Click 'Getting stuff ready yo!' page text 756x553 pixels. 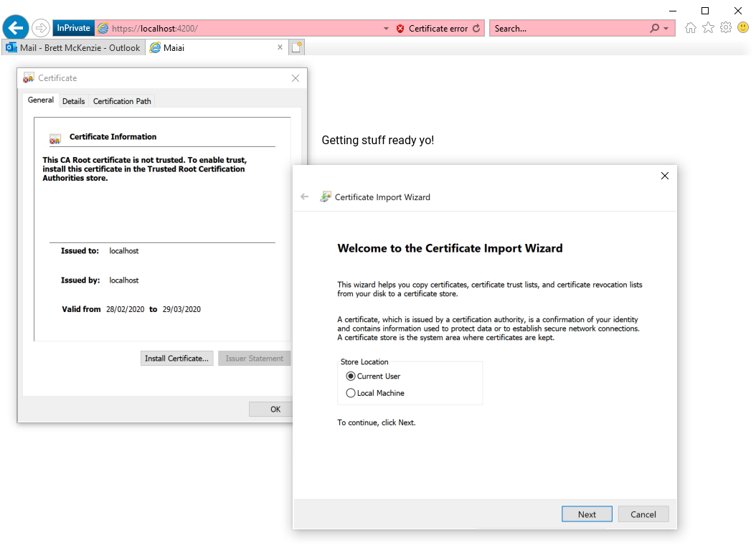[x=377, y=141]
